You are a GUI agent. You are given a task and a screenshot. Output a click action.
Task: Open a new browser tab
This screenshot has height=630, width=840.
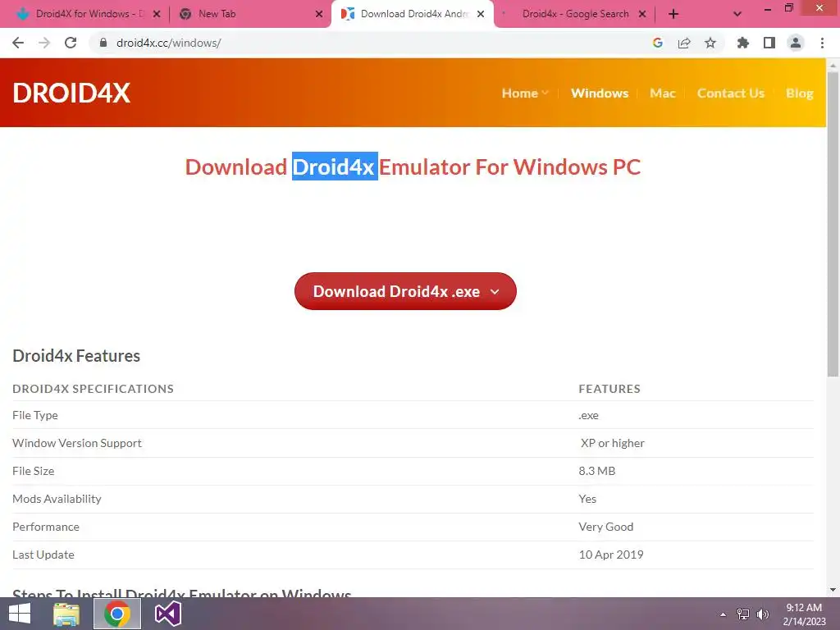tap(673, 14)
